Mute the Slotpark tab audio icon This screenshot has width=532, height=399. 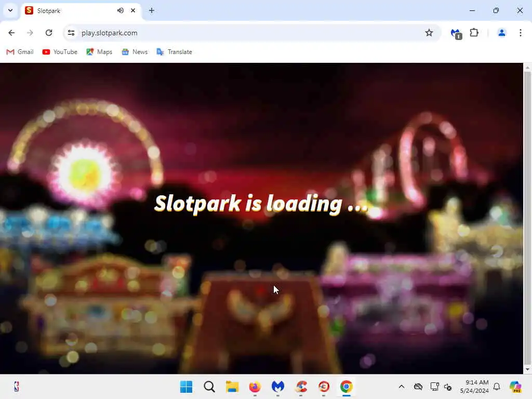pos(120,10)
